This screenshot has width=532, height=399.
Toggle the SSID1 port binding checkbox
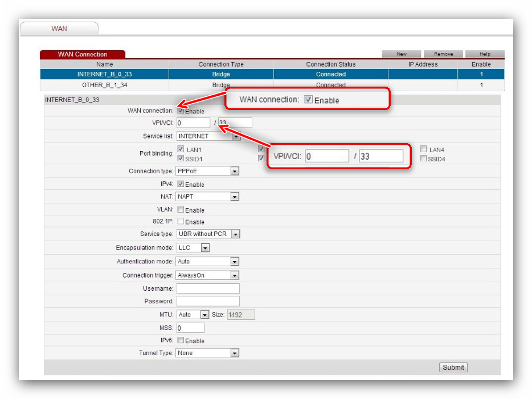pos(181,158)
